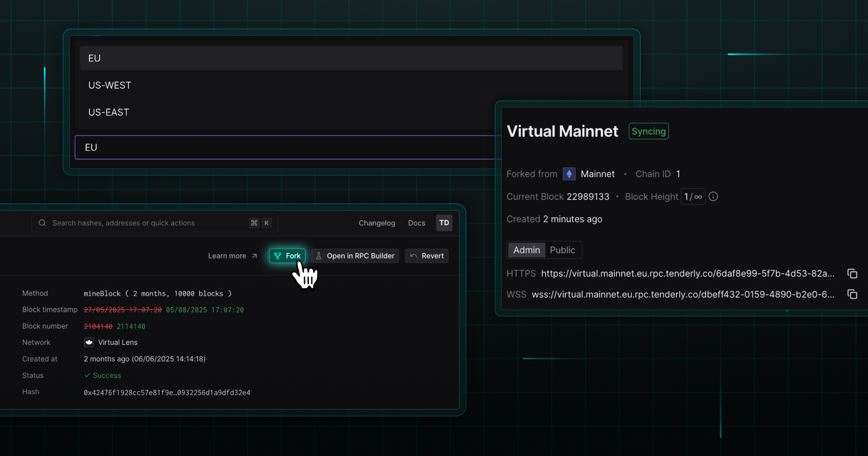
Task: Click the Learn more external arrow icon
Action: pos(254,256)
